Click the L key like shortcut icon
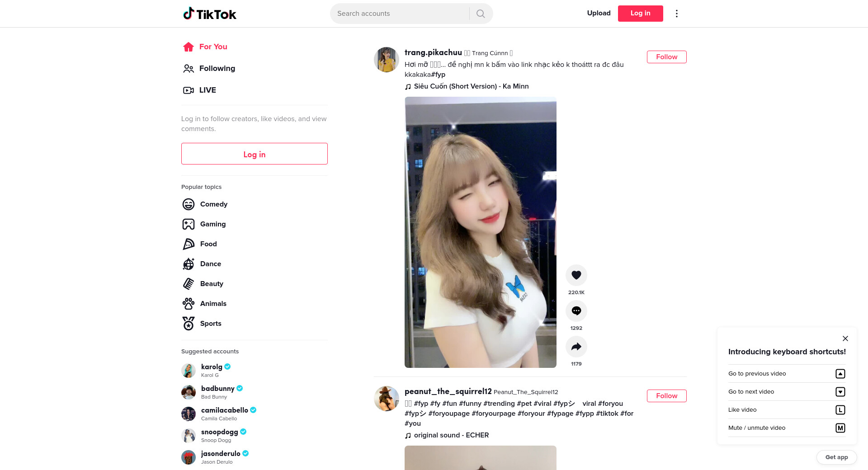Screen dimensions: 868x470 tap(840, 410)
